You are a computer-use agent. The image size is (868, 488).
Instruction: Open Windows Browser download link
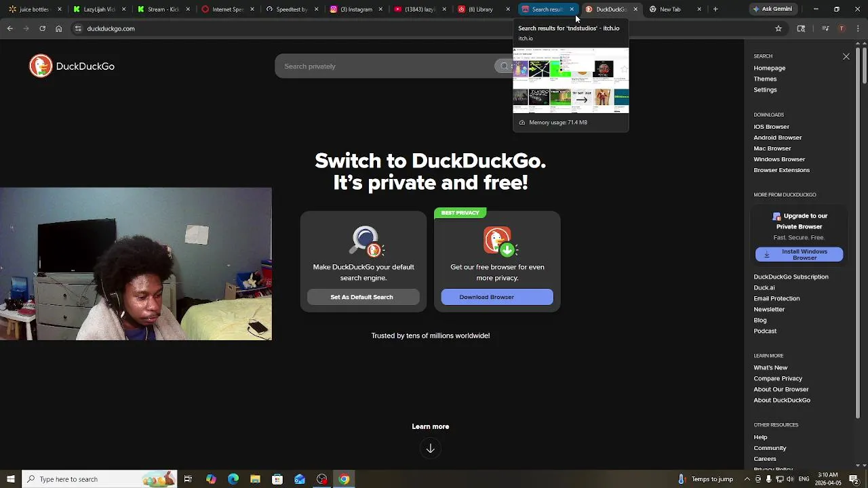click(x=779, y=159)
